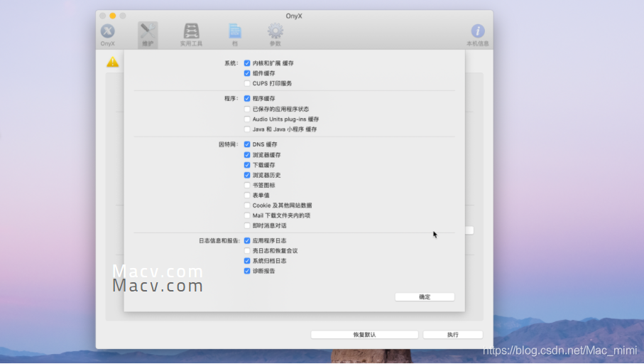Open the 参数 parameters gear icon
The width and height of the screenshot is (644, 364).
[275, 35]
